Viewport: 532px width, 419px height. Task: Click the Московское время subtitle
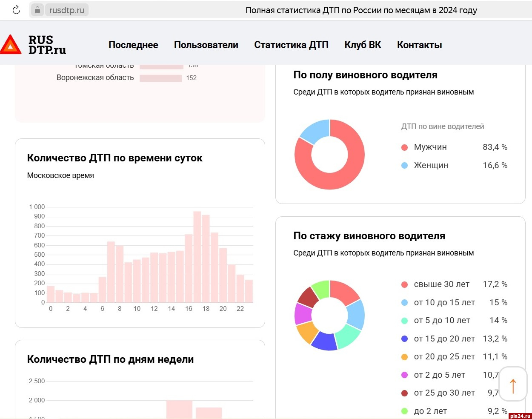[x=60, y=175]
